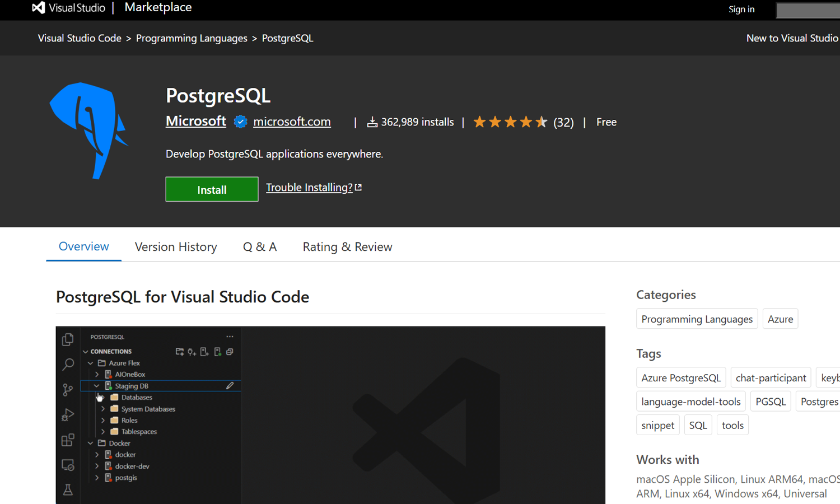Select the Search magnifier in the activity bar
840x504 pixels.
pyautogui.click(x=68, y=365)
